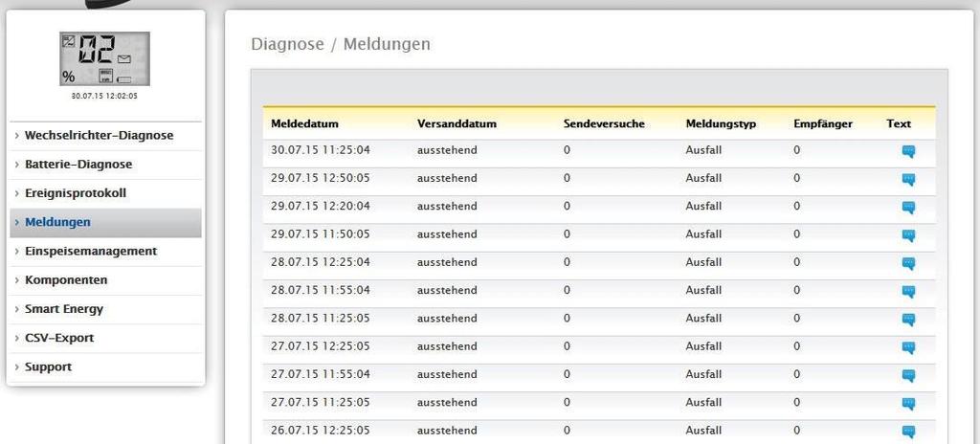Open message text icon for 28.07.15 11:55:04

coord(908,291)
